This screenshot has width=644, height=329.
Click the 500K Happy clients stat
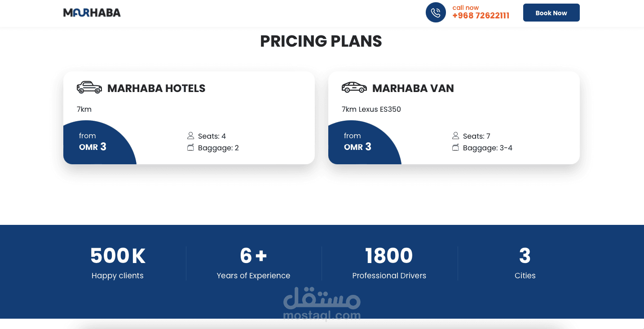(x=118, y=263)
